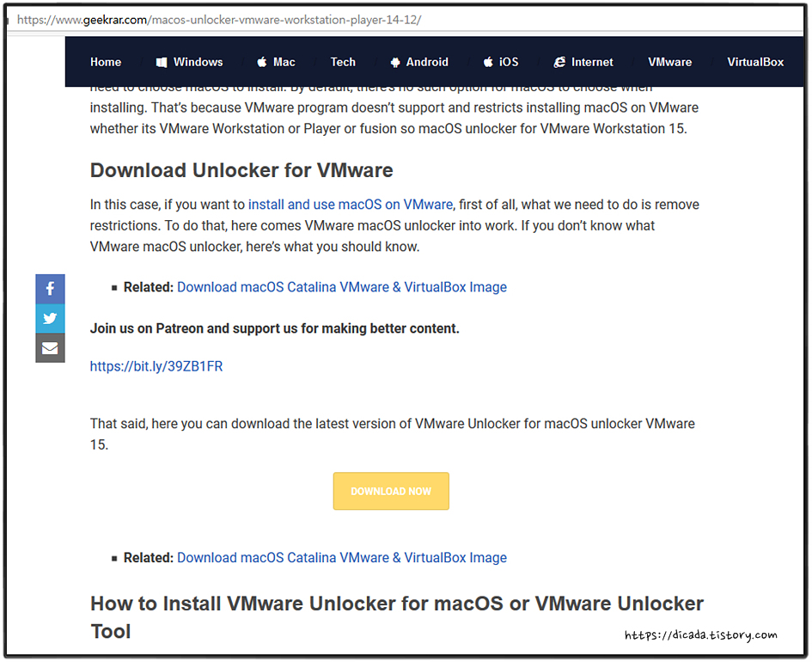Open the Windows category menu
This screenshot has height=662, width=812.
[198, 62]
